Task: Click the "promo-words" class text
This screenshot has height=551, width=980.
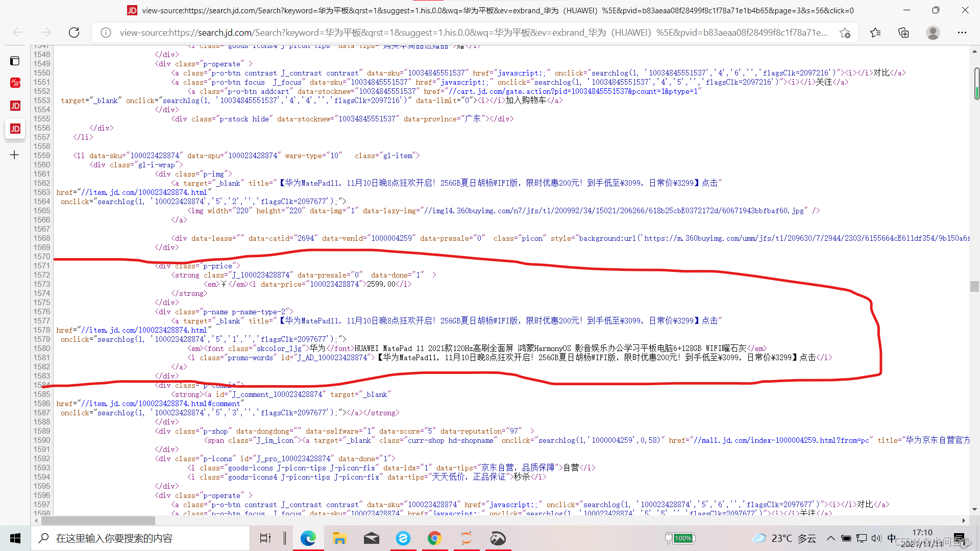Action: pyautogui.click(x=250, y=358)
